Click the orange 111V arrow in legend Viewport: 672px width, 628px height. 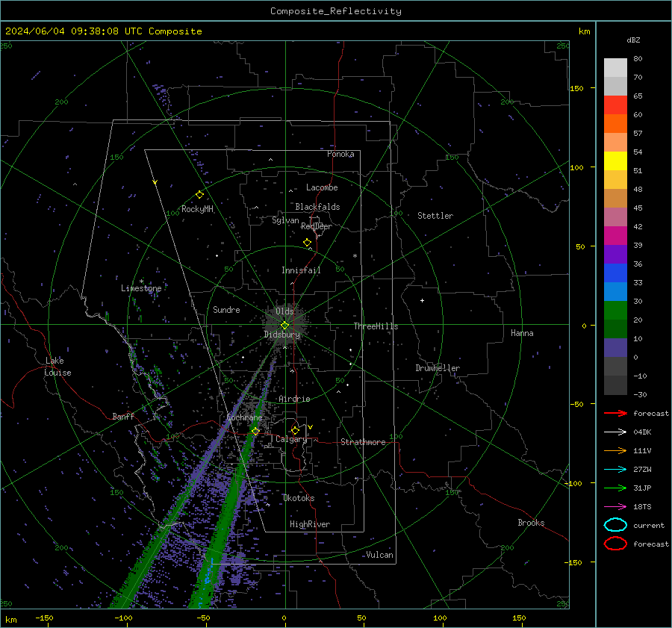(x=615, y=450)
